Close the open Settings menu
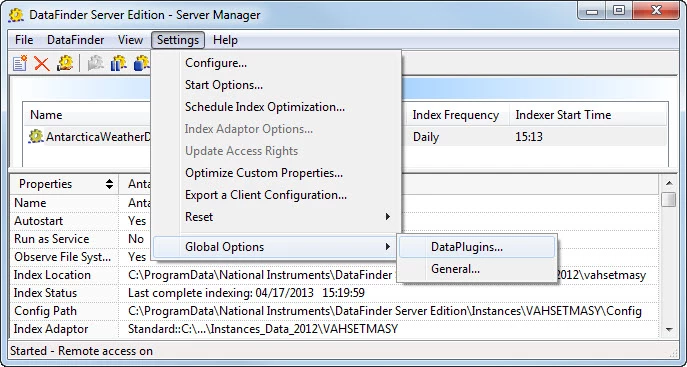Viewport: 687px width, 367px height. tap(178, 40)
